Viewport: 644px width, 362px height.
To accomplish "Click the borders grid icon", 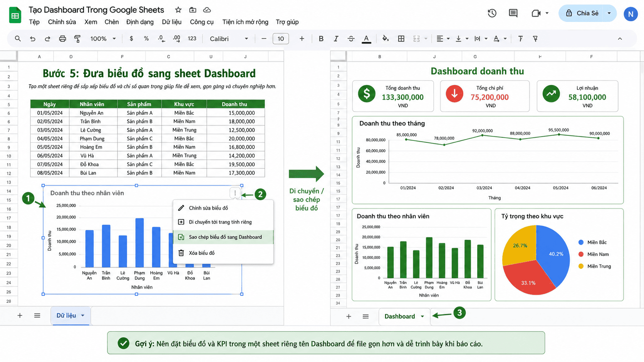I will tap(401, 38).
